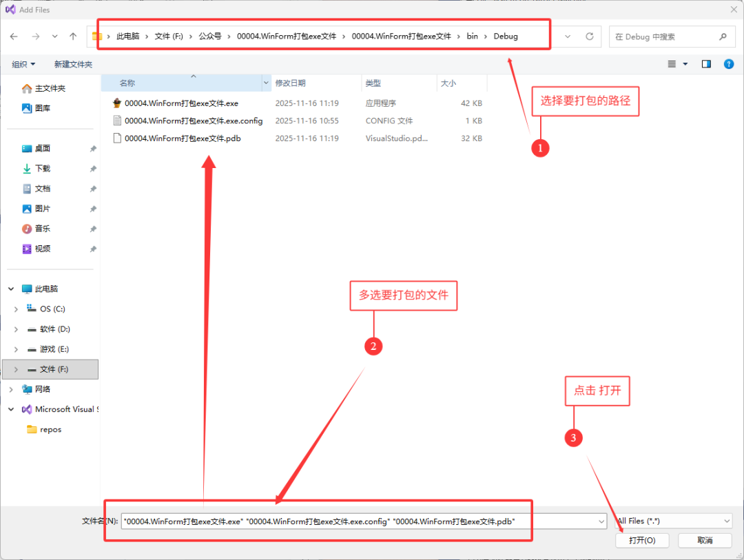This screenshot has width=744, height=560.
Task: Expand the 文件 (F:) drive node
Action: (x=16, y=369)
